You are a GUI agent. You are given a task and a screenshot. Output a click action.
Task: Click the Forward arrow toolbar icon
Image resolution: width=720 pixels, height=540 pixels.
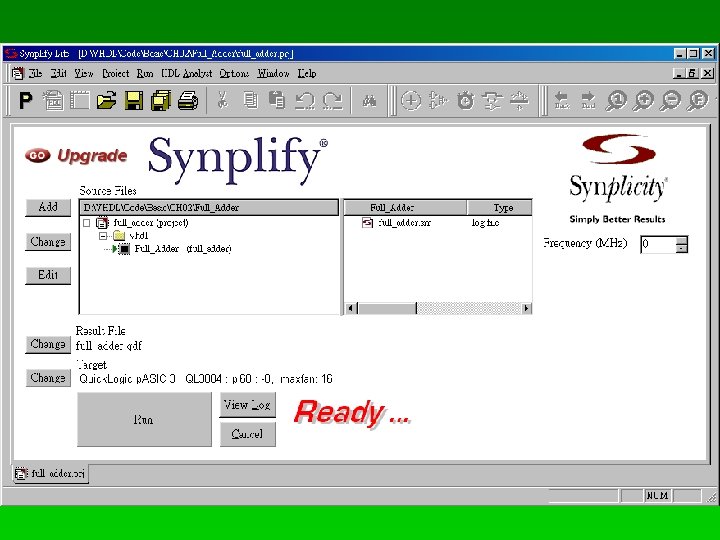coord(588,101)
